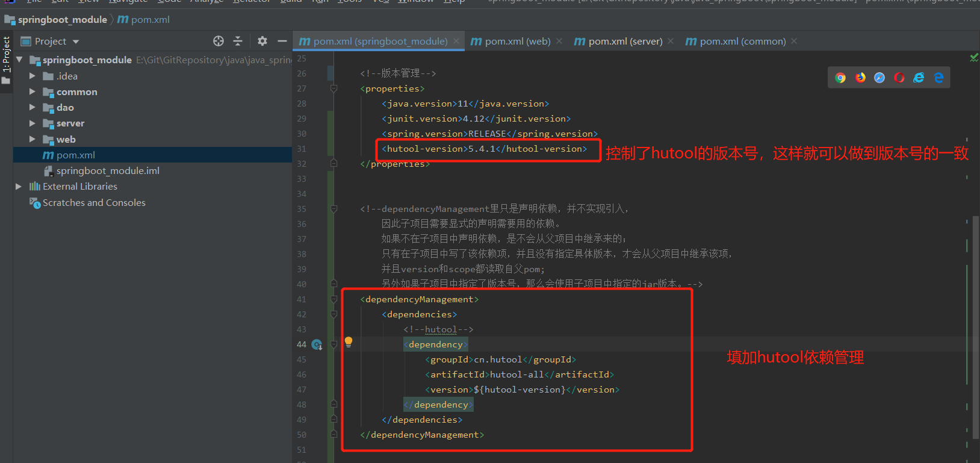Select the .idea folder in the tree

click(x=67, y=76)
